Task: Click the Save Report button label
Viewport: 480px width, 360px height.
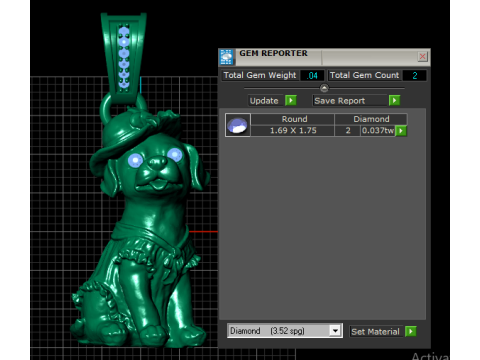Action: [340, 101]
